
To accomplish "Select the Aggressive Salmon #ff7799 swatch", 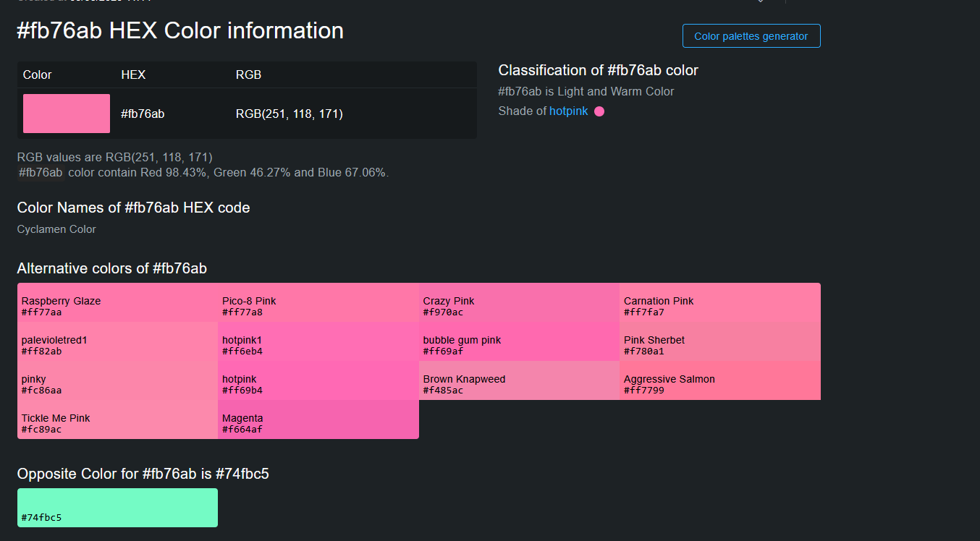I will tap(720, 380).
